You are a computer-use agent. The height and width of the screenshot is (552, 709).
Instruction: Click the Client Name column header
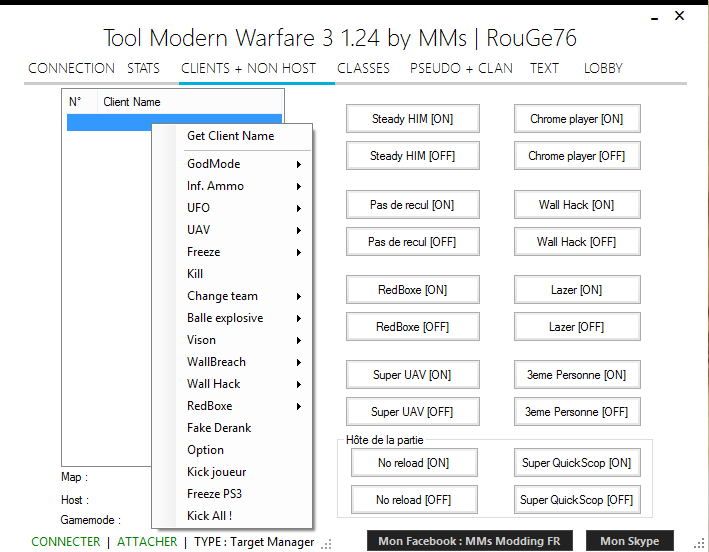(190, 102)
